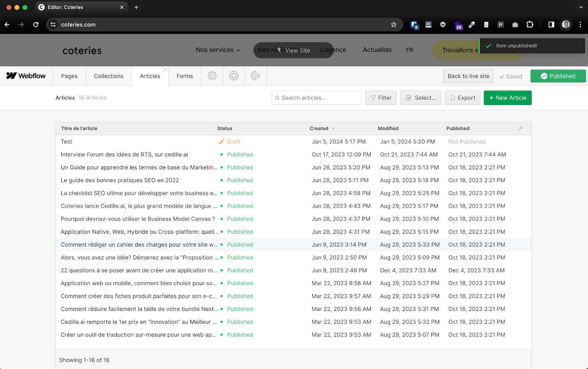
Task: Switch to the Pages tab
Action: coord(69,76)
